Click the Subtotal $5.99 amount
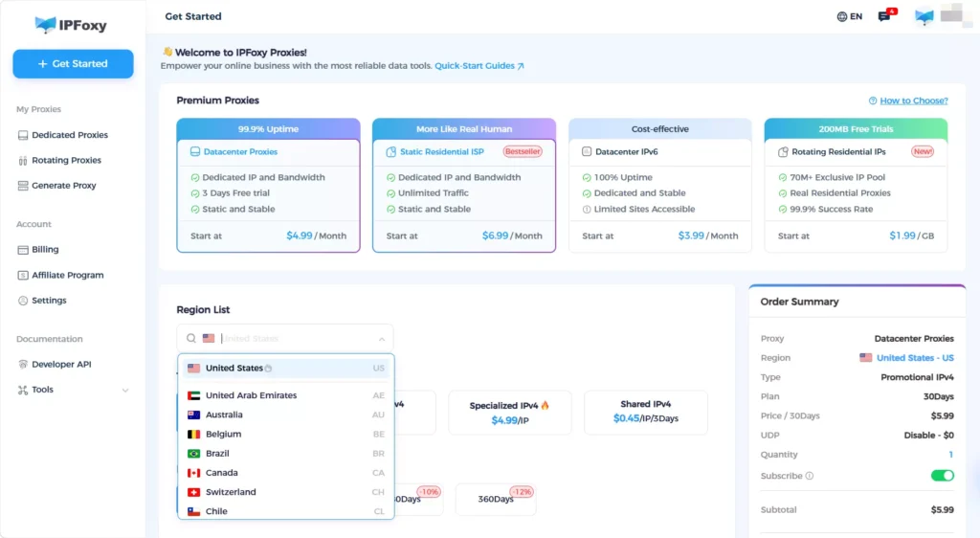980x538 pixels. 942,510
